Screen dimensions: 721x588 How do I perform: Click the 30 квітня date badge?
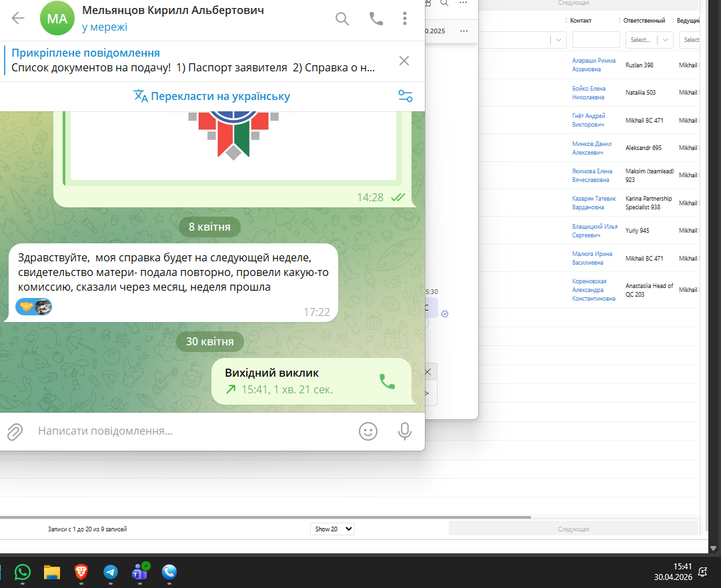tap(209, 341)
